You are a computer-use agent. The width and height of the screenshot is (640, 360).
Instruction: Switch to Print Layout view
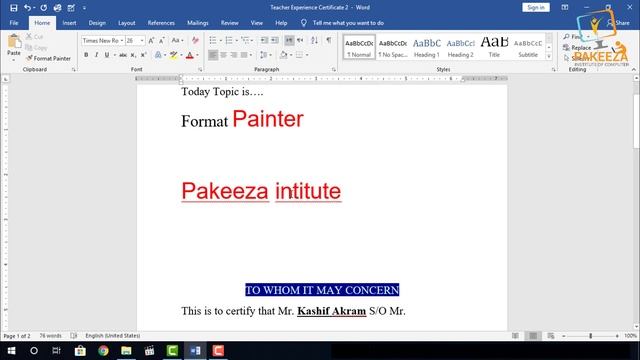click(533, 336)
